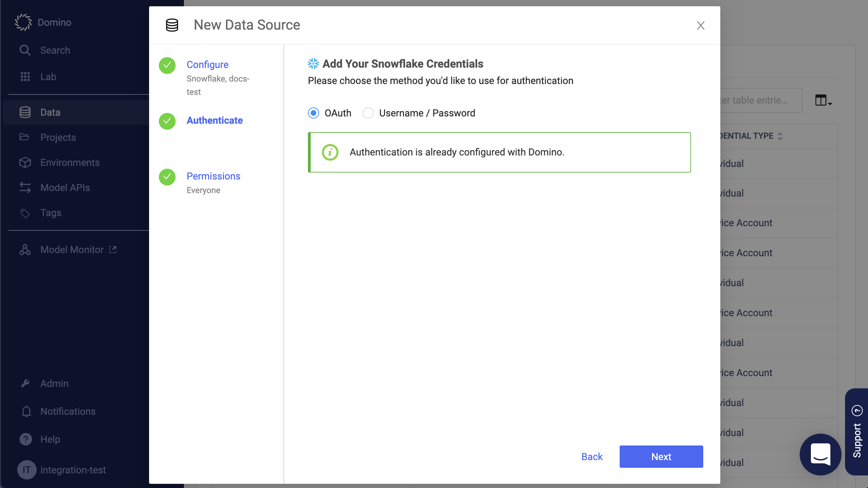Screen dimensions: 868x488
Task: Click the Model APIs arrows icon
Action: (x=25, y=188)
